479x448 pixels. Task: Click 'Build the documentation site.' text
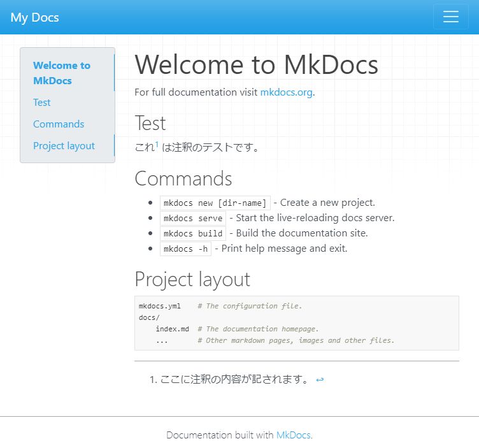302,233
